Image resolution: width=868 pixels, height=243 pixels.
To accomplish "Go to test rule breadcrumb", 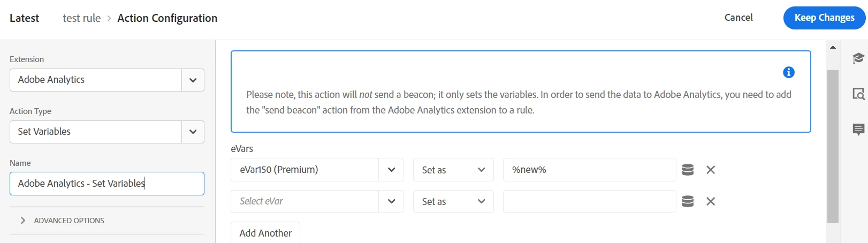I will [x=81, y=18].
